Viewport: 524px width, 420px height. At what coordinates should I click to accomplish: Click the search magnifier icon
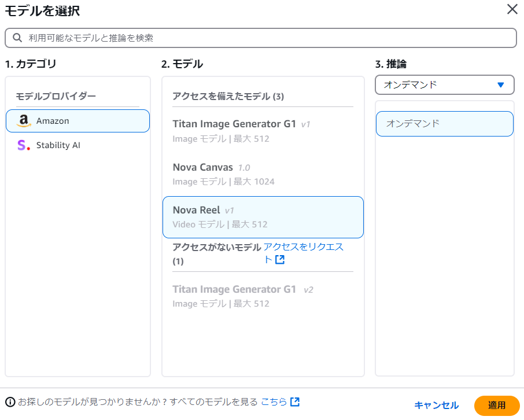(17, 38)
